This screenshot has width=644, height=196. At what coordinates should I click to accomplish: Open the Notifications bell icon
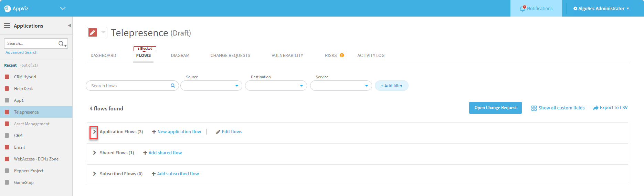(523, 9)
